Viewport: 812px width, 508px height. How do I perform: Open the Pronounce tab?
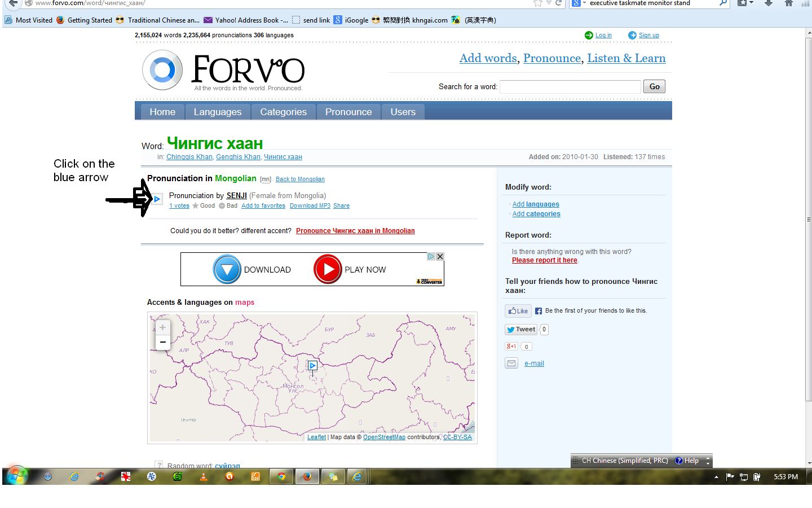click(348, 112)
